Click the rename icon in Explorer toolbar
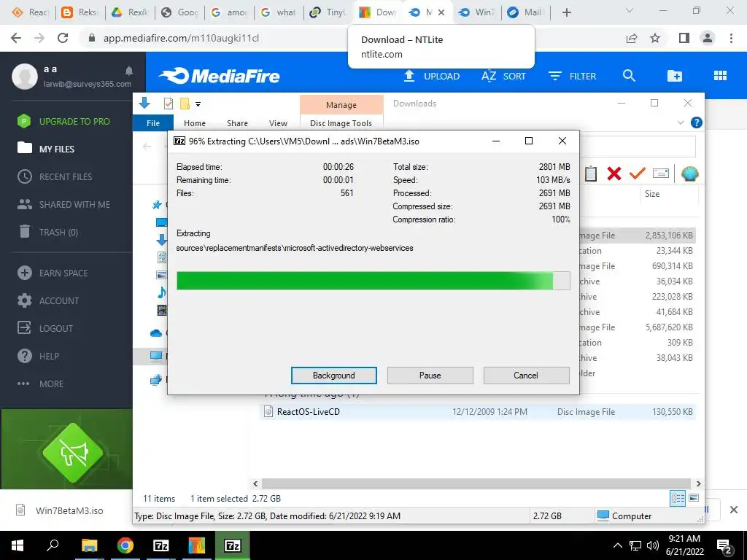747x560 pixels. [x=661, y=174]
